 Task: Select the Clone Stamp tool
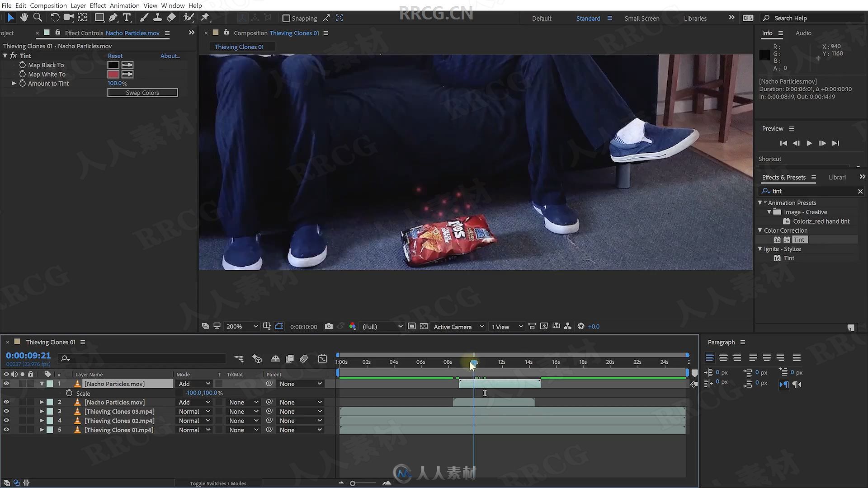(157, 18)
